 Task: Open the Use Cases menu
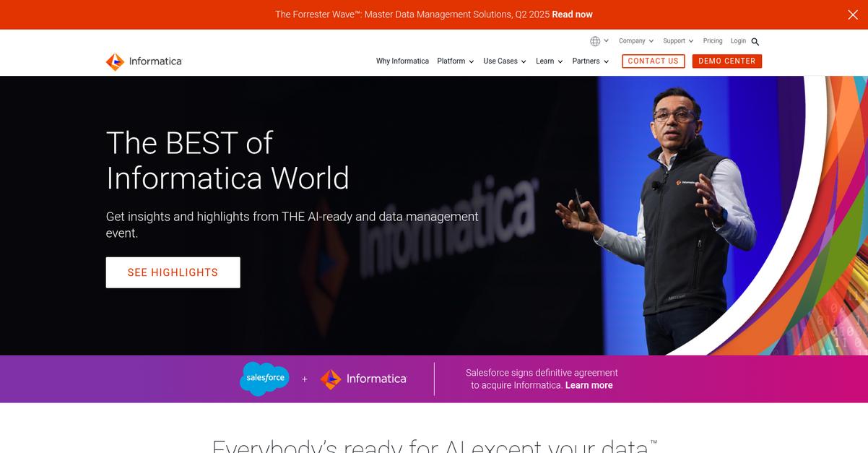click(505, 61)
